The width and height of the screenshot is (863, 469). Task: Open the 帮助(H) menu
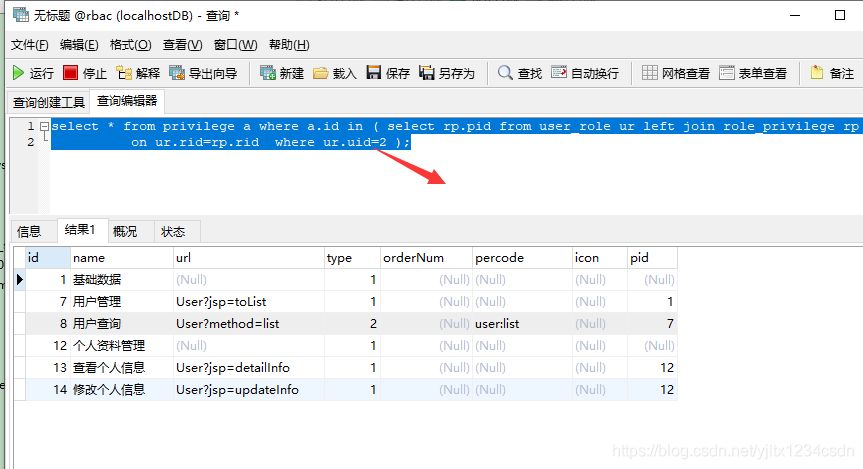point(289,45)
